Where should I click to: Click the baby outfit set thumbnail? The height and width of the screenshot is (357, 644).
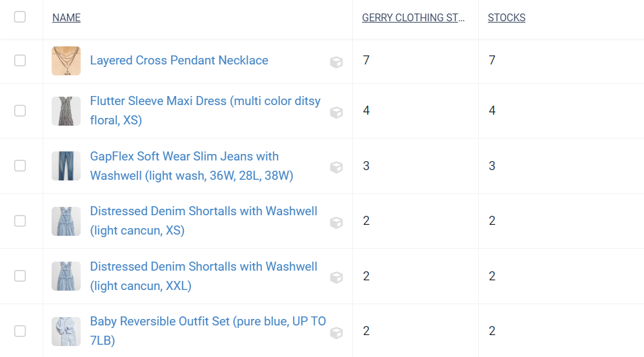point(66,331)
